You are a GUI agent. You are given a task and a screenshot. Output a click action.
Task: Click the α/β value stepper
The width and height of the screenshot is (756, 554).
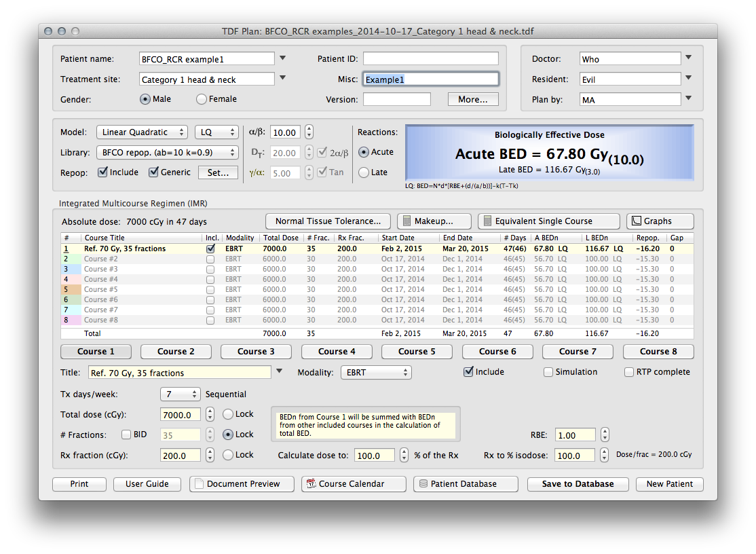pyautogui.click(x=309, y=132)
